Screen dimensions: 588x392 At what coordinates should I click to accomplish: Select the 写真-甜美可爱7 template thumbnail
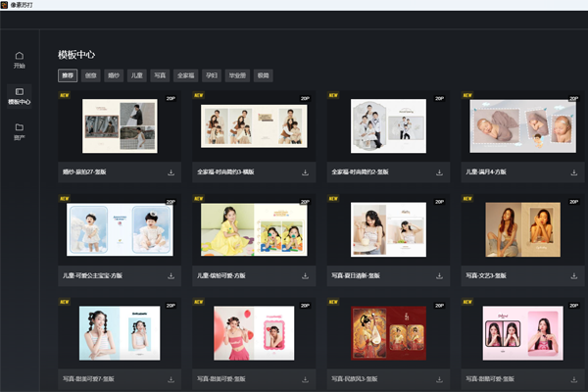[120, 332]
